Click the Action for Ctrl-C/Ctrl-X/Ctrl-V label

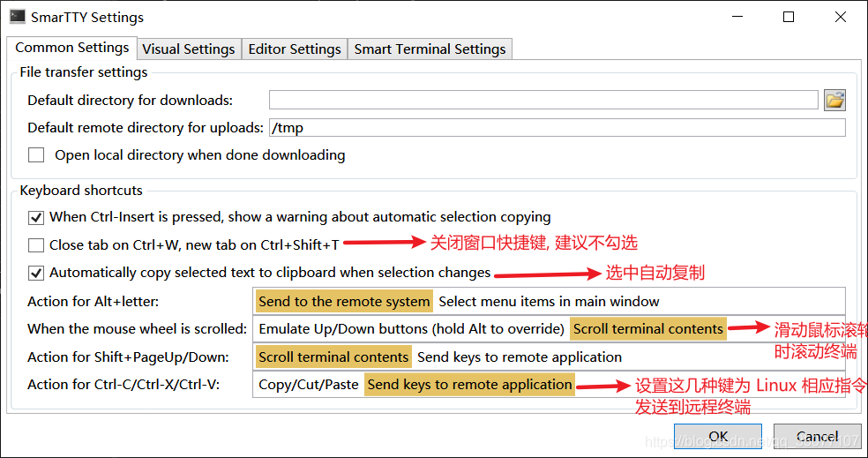click(x=123, y=385)
